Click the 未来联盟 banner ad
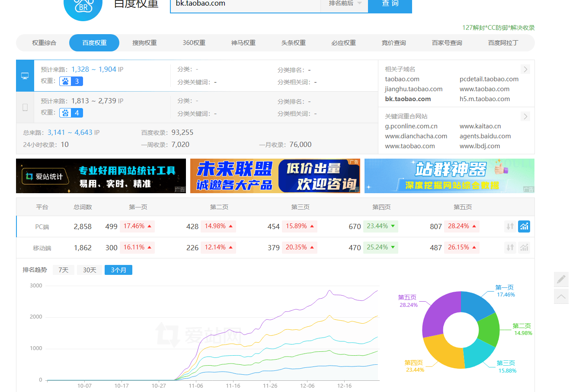The width and height of the screenshot is (579, 392). pyautogui.click(x=275, y=176)
